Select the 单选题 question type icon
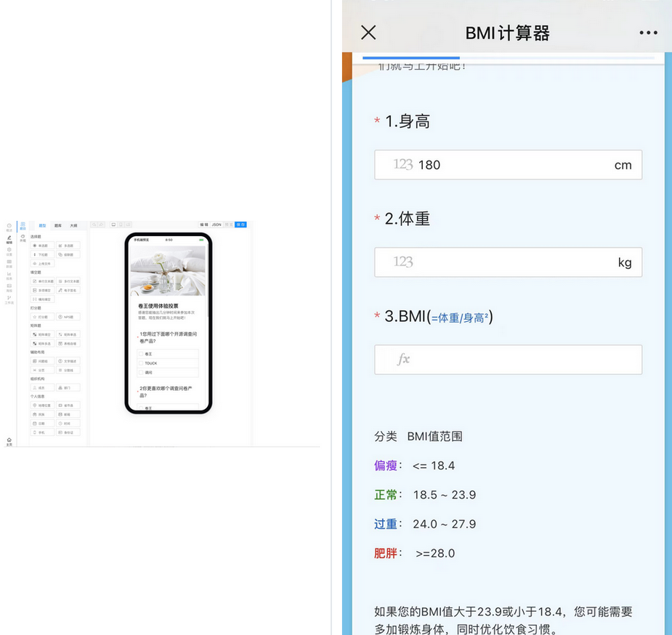Viewport: 672px width, 635px height. click(42, 246)
